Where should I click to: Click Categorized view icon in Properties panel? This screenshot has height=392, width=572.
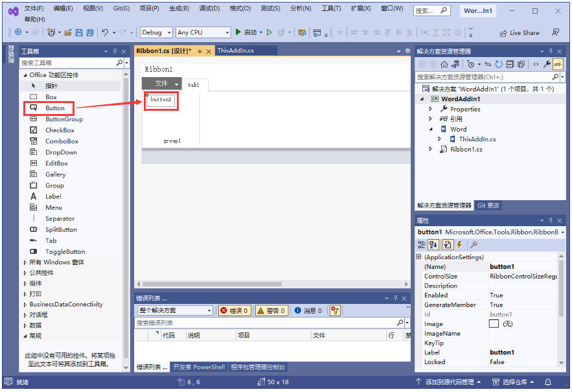421,244
